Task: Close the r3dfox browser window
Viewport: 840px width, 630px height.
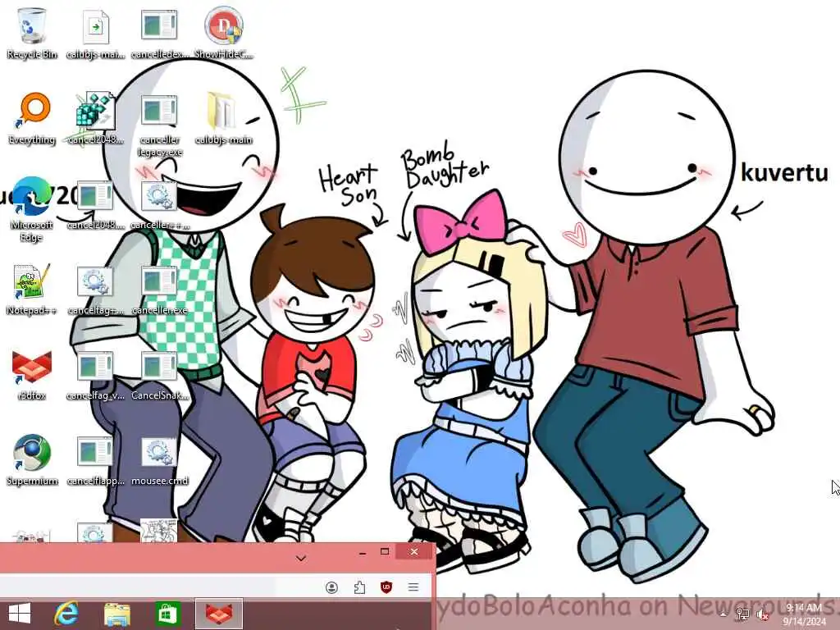Action: (x=414, y=552)
